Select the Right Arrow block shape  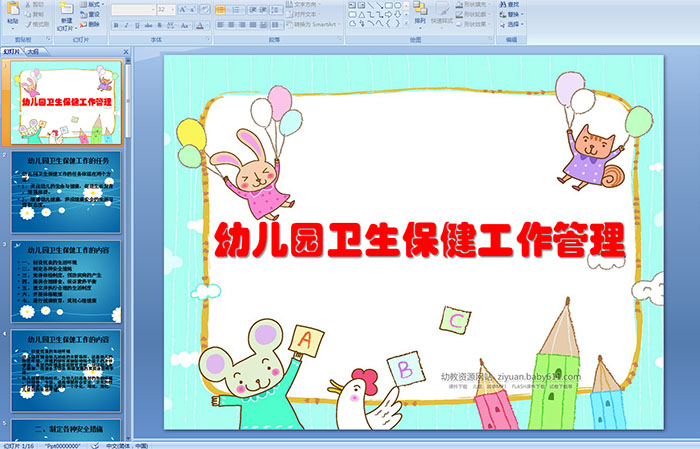coord(388,15)
